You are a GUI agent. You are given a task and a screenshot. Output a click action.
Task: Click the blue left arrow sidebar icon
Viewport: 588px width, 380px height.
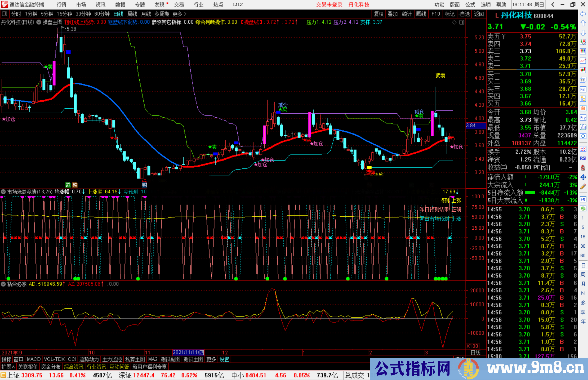(583, 14)
